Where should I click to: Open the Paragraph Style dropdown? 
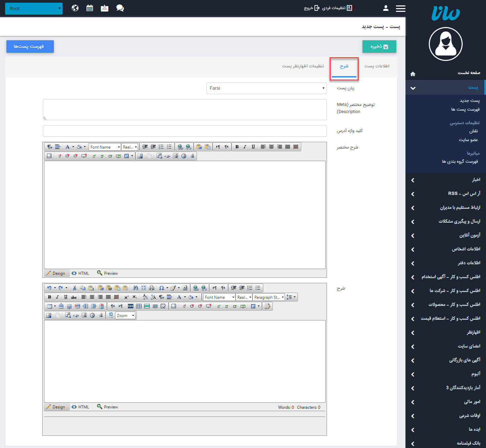(x=269, y=297)
